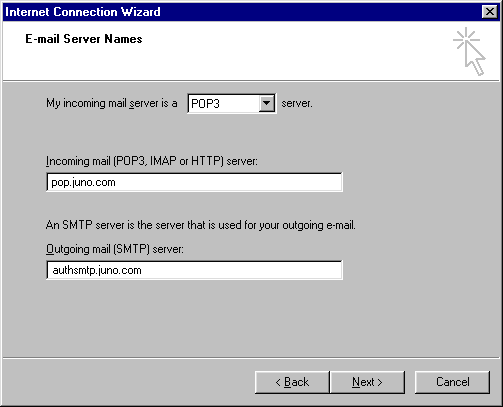Screen dimensions: 503x407
Task: Click the word 'server.' after the POP3 dropdown
Action: pos(297,103)
